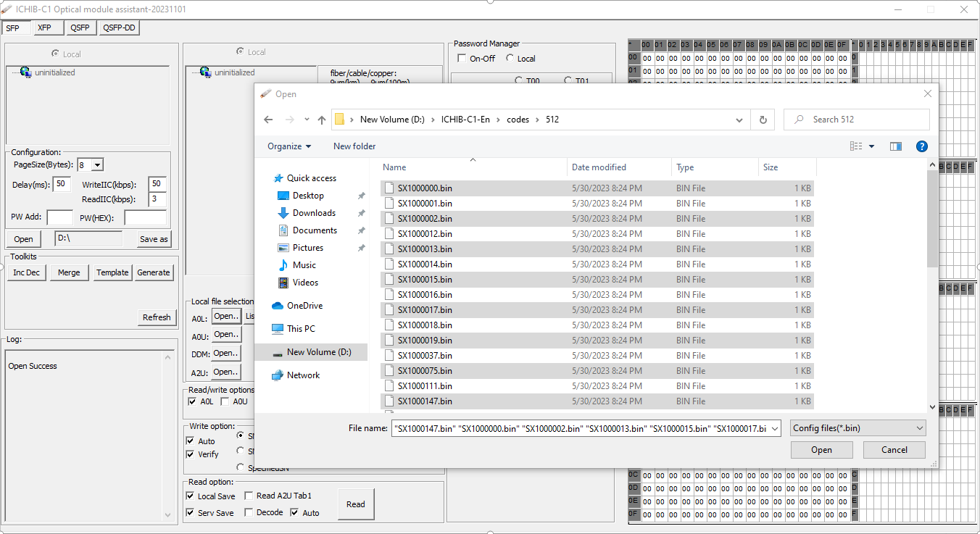Go back using the navigation arrow

(268, 120)
